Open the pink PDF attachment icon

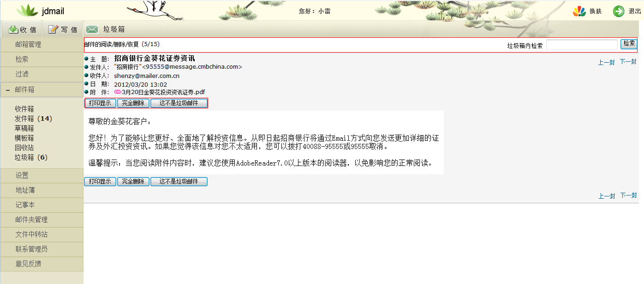(x=118, y=92)
